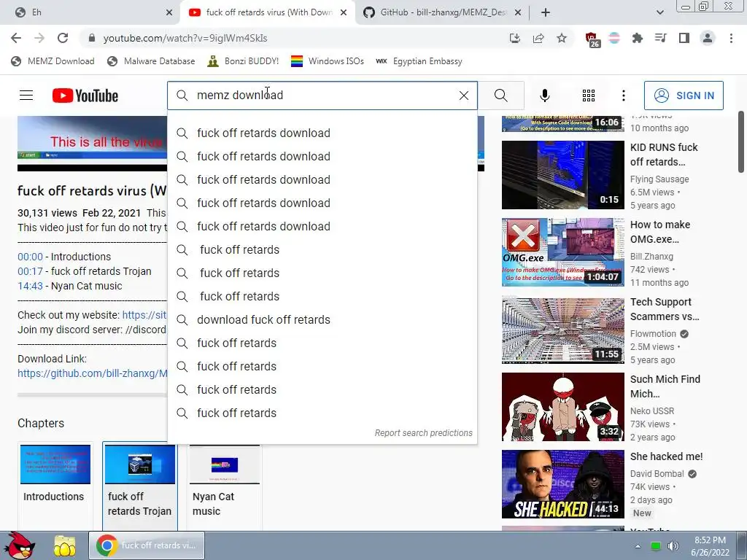Open the Malware Database bookmark
Viewport: 747px width, 560px height.
coord(152,61)
